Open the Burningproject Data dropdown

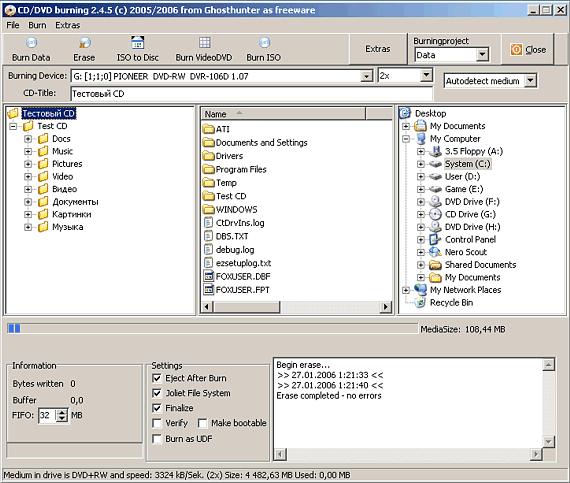(482, 55)
